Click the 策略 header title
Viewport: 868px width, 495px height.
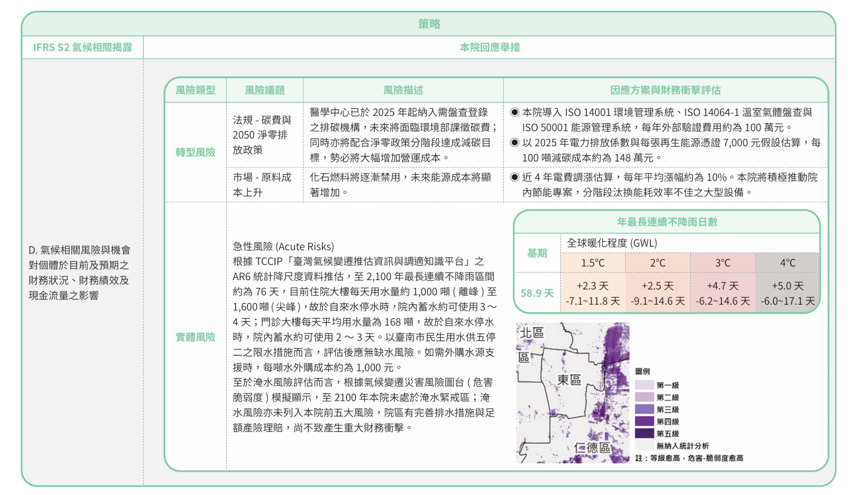(x=429, y=24)
